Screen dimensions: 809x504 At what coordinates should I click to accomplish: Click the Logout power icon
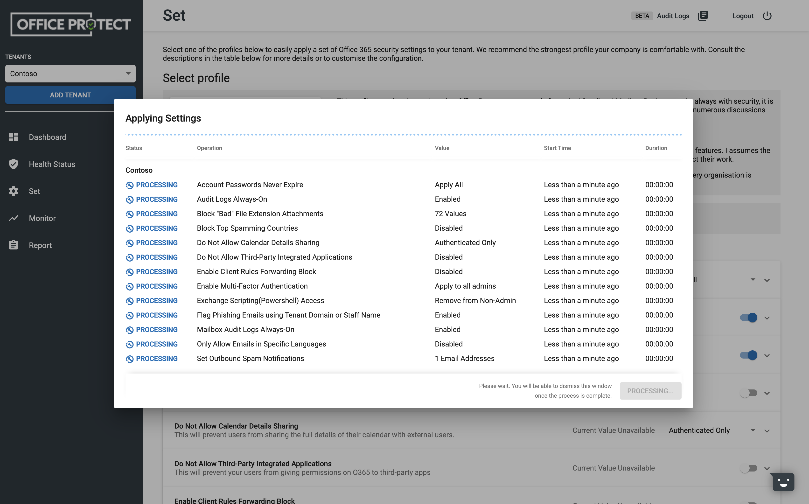click(767, 16)
